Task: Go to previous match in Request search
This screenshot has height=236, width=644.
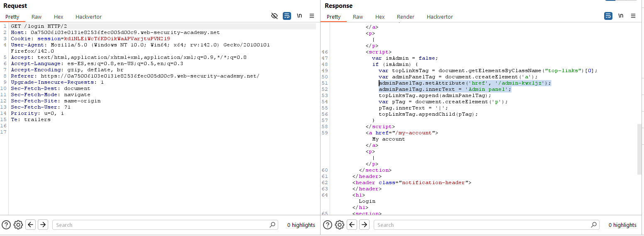Action: 30,225
